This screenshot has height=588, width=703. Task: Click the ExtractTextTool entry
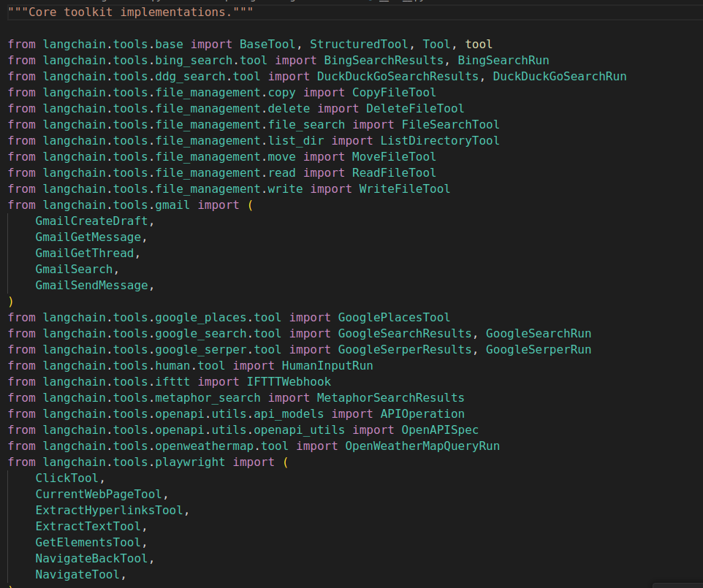pos(88,527)
